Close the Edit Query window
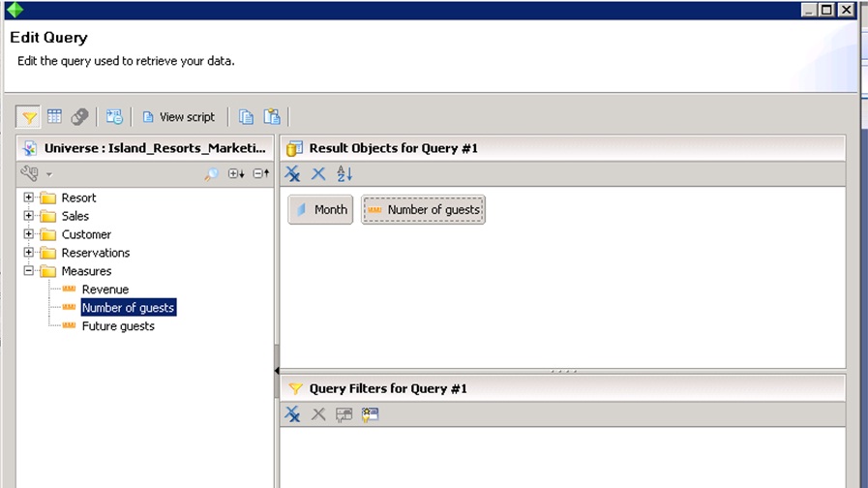 (x=846, y=10)
